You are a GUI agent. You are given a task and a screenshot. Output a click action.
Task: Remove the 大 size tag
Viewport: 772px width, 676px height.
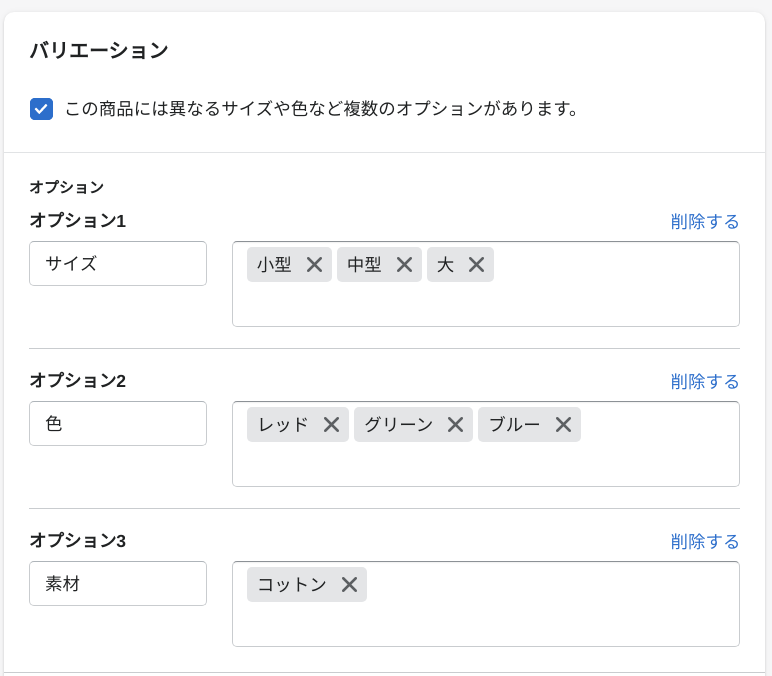tap(476, 265)
